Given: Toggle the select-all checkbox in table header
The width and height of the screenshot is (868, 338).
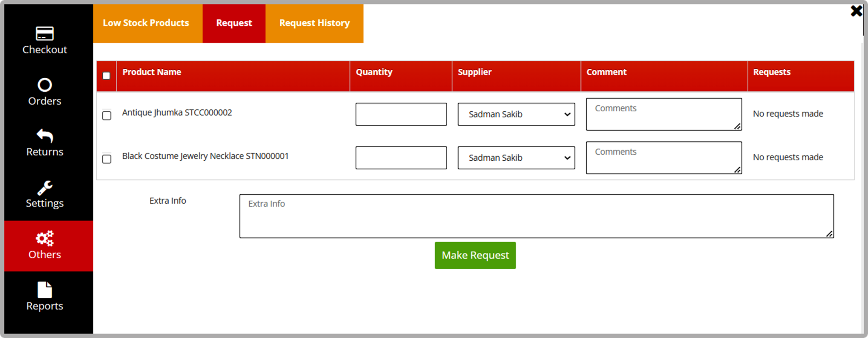Looking at the screenshot, I should click(x=106, y=76).
